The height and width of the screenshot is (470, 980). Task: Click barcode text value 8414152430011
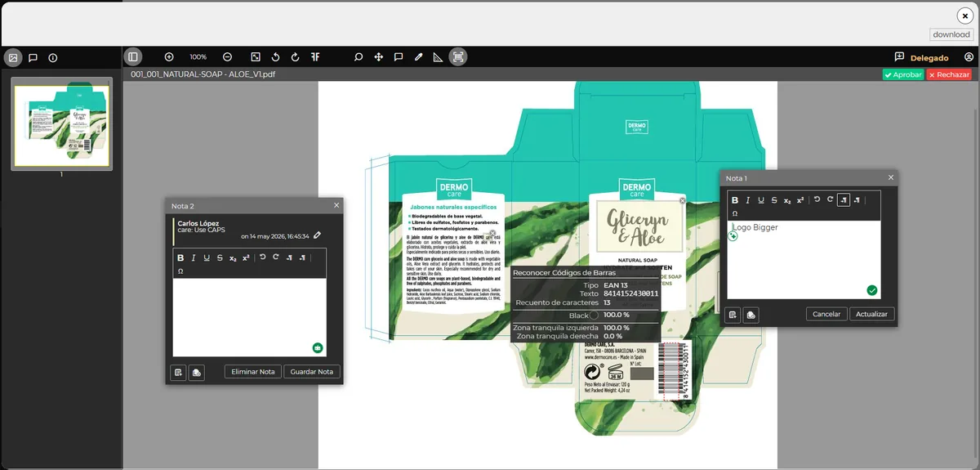point(630,293)
